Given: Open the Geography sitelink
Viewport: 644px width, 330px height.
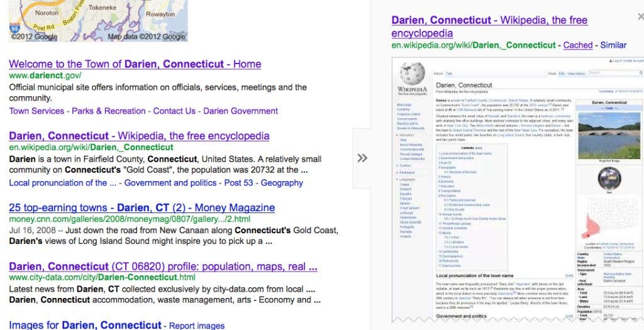Looking at the screenshot, I should [x=282, y=183].
